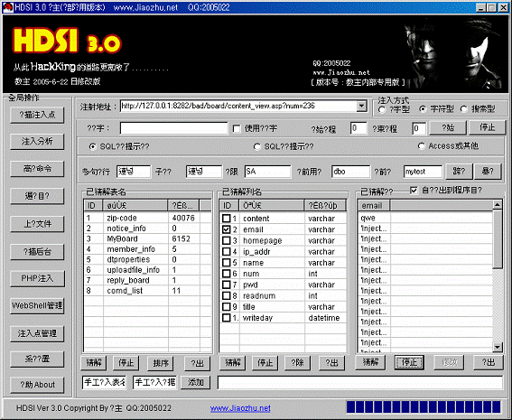Screen dimensions: 512x420
Task: Click the blue progress bar
Action: [x=424, y=407]
